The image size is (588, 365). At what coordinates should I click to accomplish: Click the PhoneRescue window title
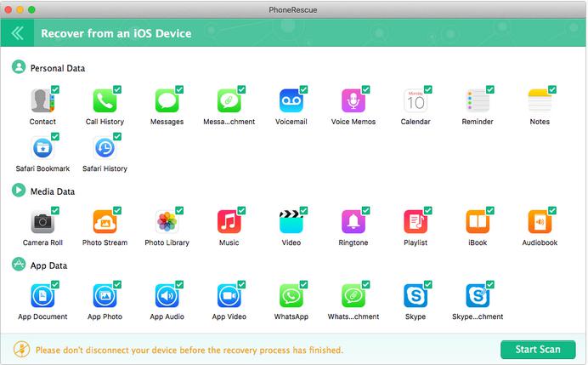point(293,10)
